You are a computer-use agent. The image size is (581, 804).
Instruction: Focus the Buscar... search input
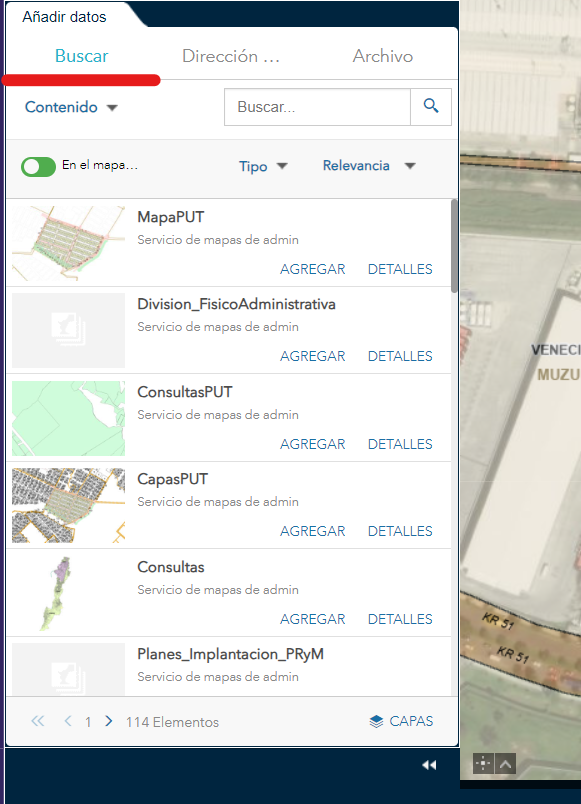[x=317, y=107]
